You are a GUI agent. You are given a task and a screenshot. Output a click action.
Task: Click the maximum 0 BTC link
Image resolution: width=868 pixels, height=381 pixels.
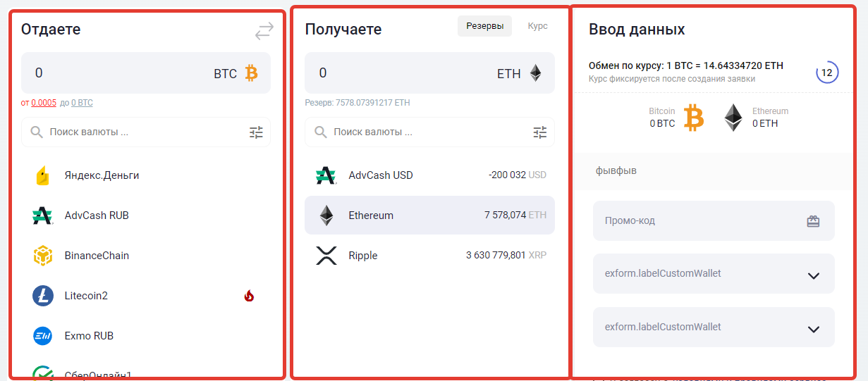tap(82, 103)
